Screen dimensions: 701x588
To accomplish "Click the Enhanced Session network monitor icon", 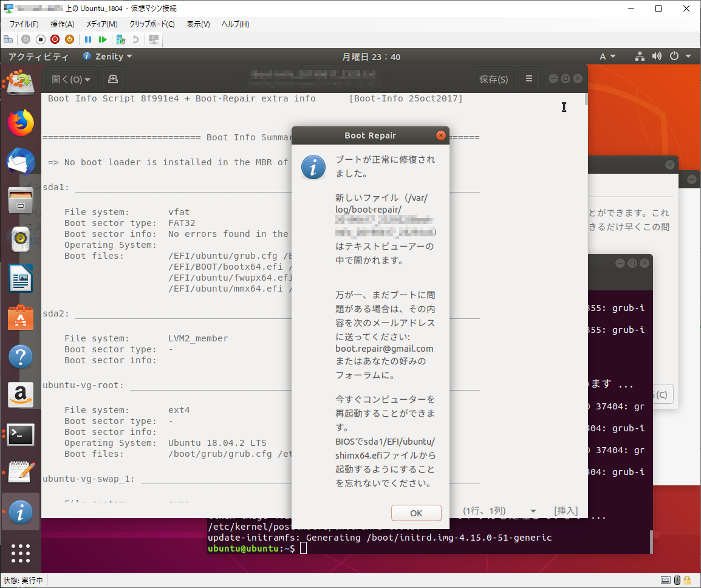I will coord(154,39).
